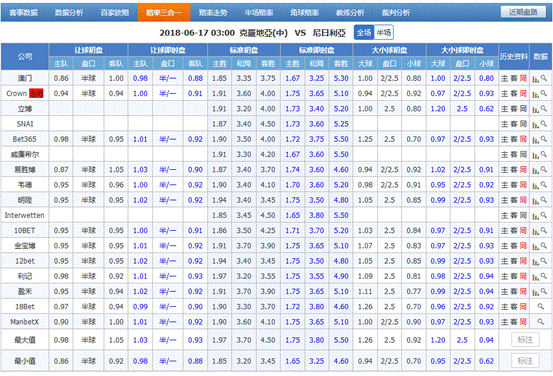Click the 公司 column header

pyautogui.click(x=25, y=56)
